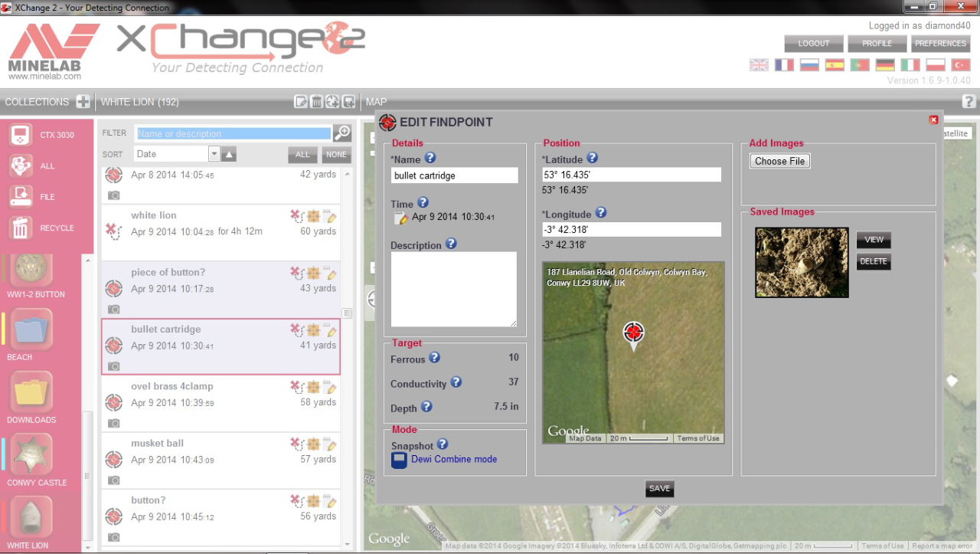Click the export collection icon in header
980x554 pixels.
[x=348, y=102]
